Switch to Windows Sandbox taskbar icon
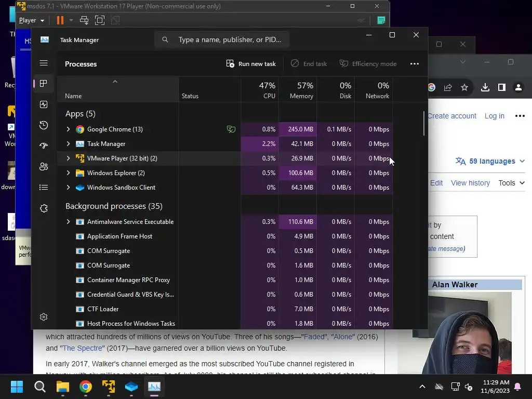This screenshot has height=399, width=532. (x=131, y=387)
